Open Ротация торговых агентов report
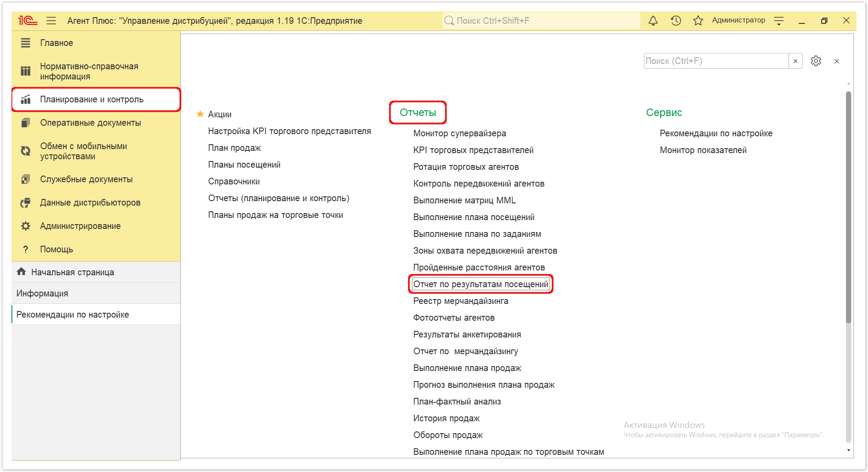Image resolution: width=868 pixels, height=472 pixels. coord(466,167)
